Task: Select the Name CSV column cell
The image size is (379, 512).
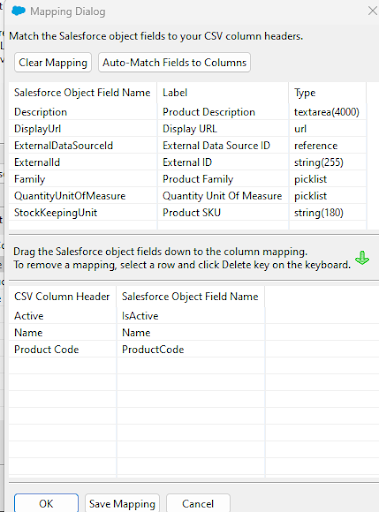Action: click(x=62, y=332)
